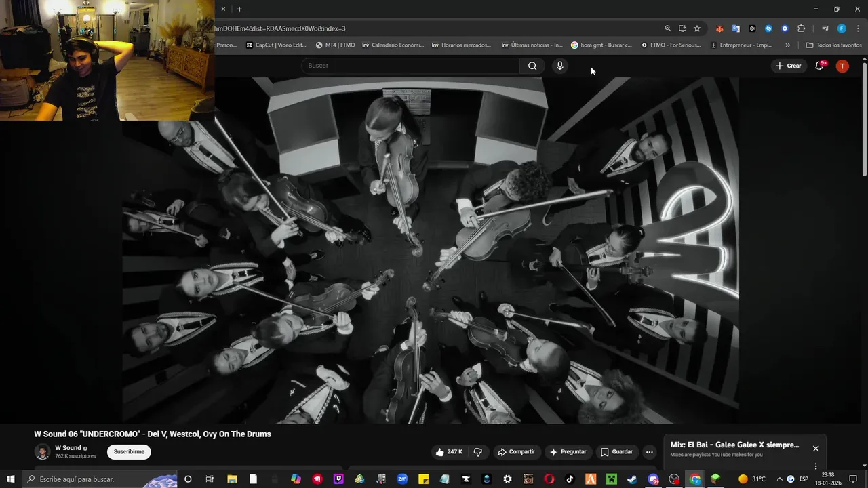Viewport: 868px width, 488px height.
Task: Open FTMO For Serious bookmark
Action: (671, 45)
